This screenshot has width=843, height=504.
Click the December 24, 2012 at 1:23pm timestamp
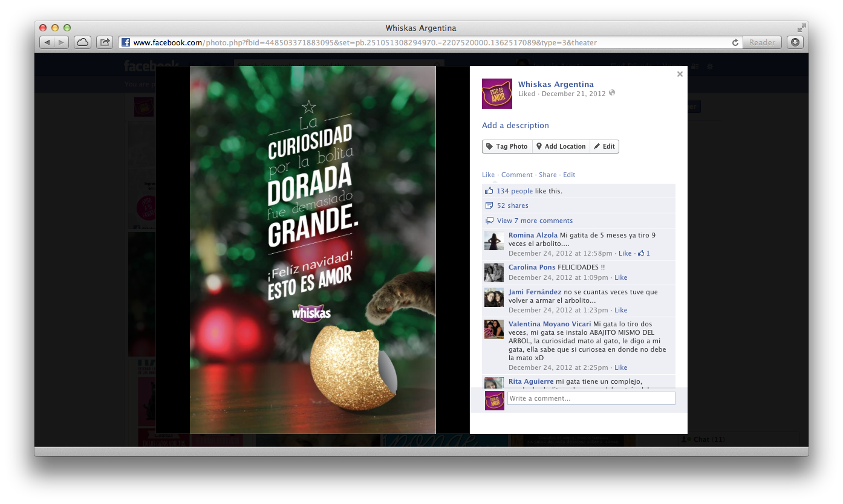click(559, 310)
